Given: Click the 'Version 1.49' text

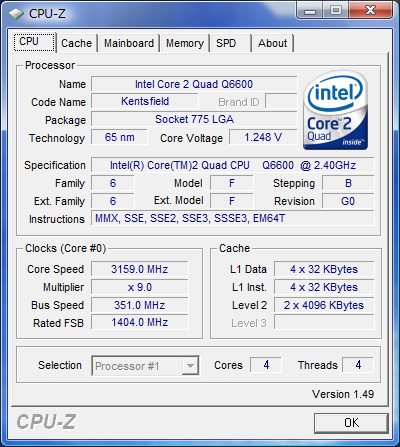Looking at the screenshot, I should click(343, 394).
